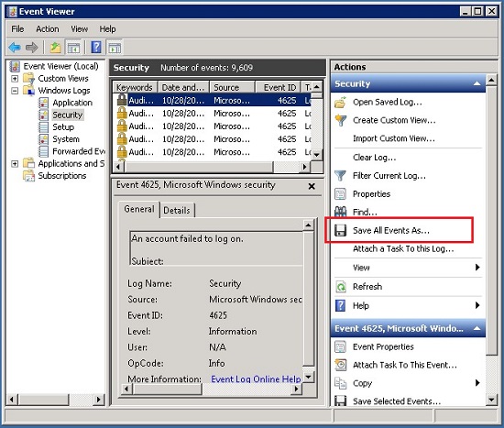Click the Subscriptions folder icon
The height and width of the screenshot is (428, 504).
[29, 176]
